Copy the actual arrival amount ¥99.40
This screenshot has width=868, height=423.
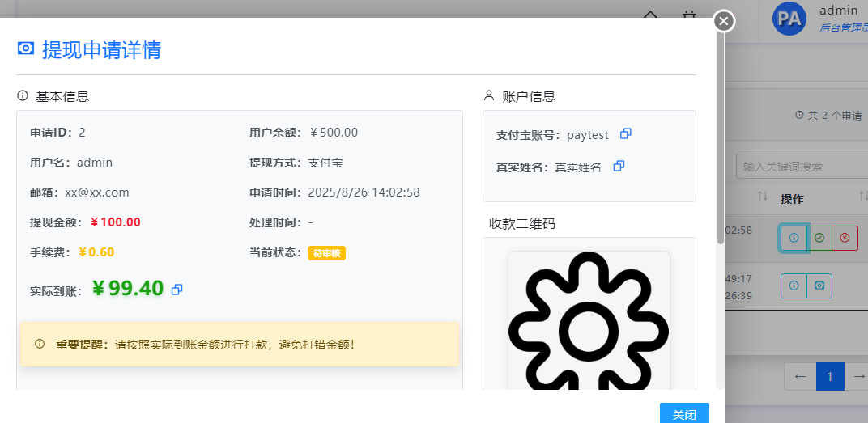pyautogui.click(x=177, y=289)
